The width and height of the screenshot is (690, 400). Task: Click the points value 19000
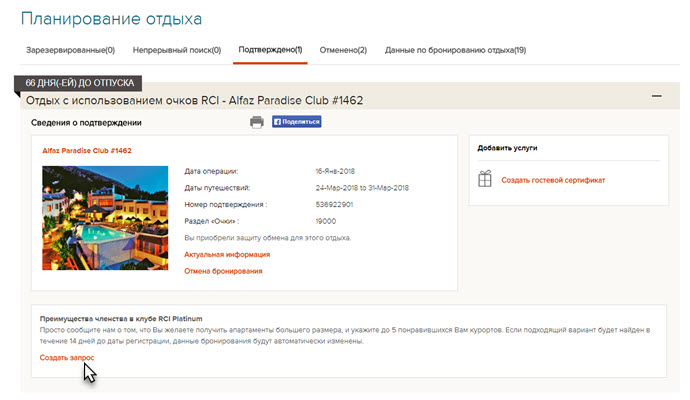[326, 221]
